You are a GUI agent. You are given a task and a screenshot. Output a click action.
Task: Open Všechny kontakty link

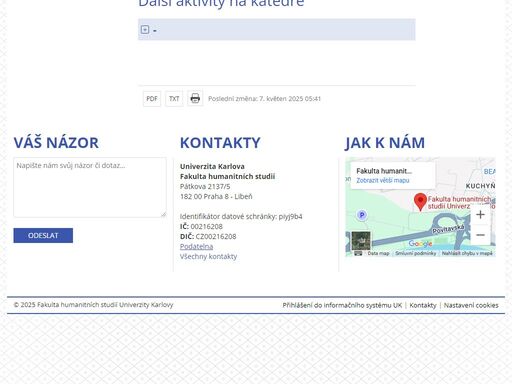pyautogui.click(x=208, y=256)
